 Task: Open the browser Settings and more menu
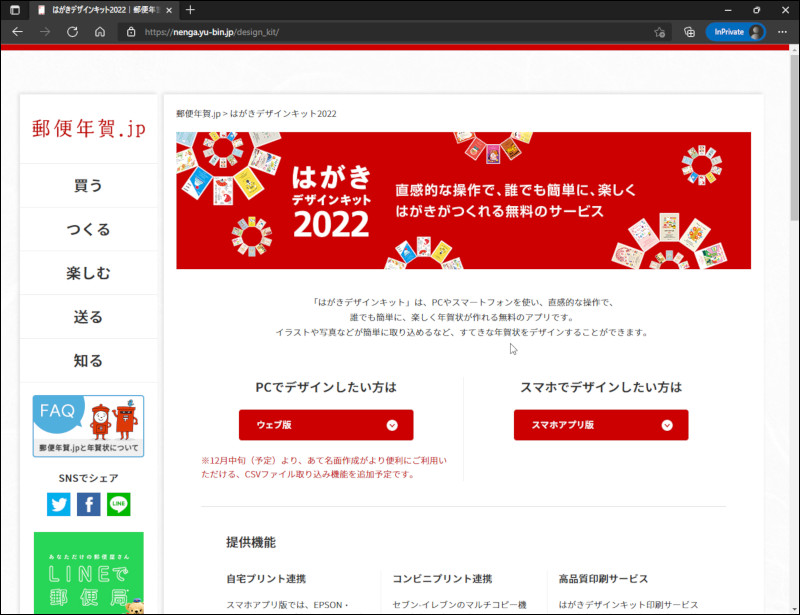(x=782, y=32)
